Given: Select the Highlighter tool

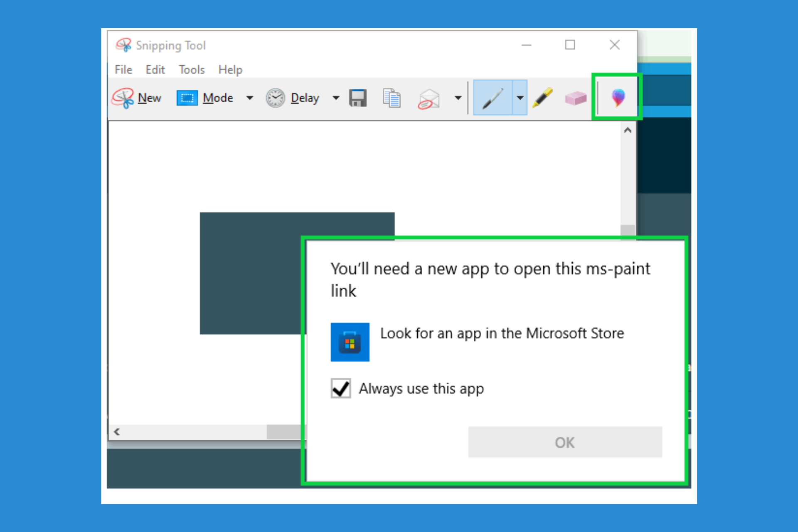Looking at the screenshot, I should (543, 98).
